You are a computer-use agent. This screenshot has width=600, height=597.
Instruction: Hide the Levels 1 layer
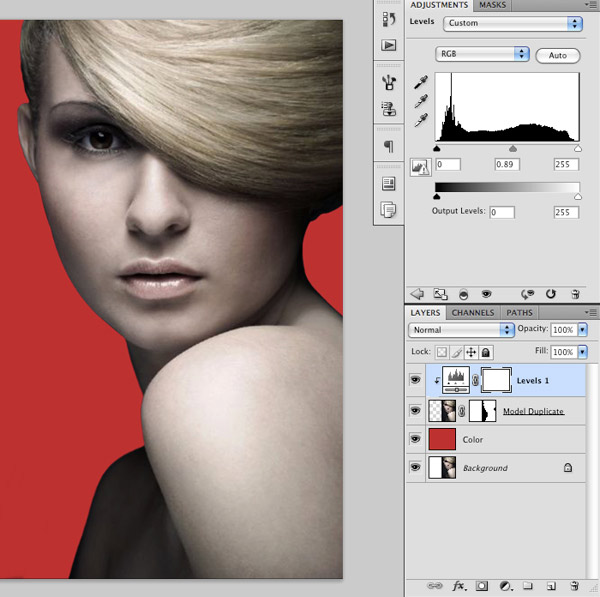tap(415, 381)
